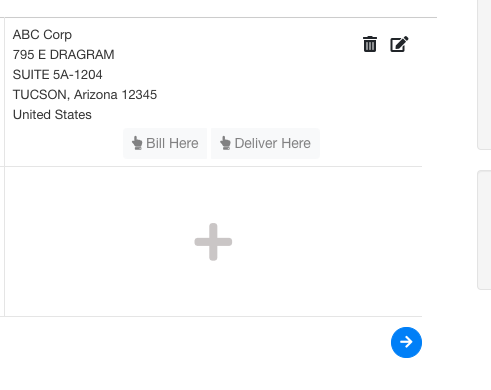Click the upper right sidebar panel
This screenshot has height=390, width=491.
tap(484, 73)
